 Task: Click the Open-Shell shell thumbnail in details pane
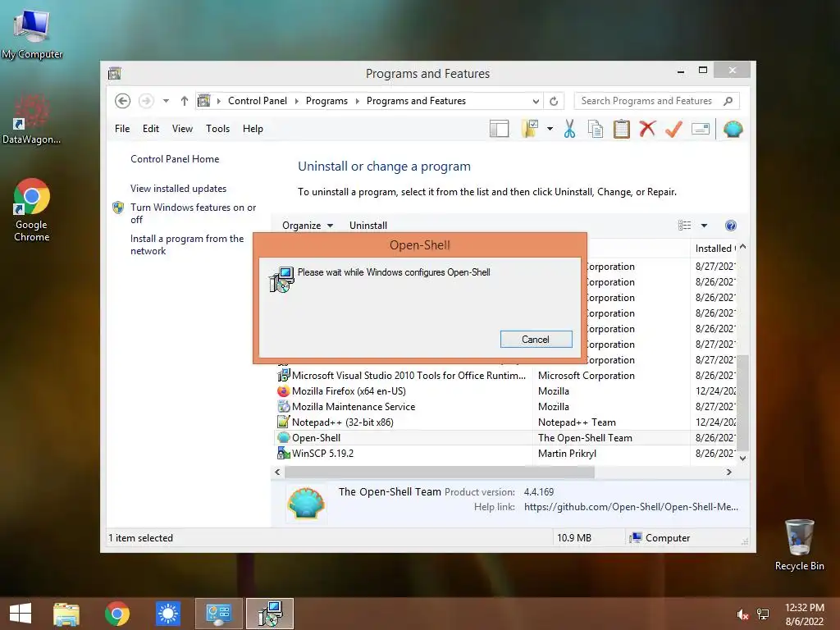[306, 503]
